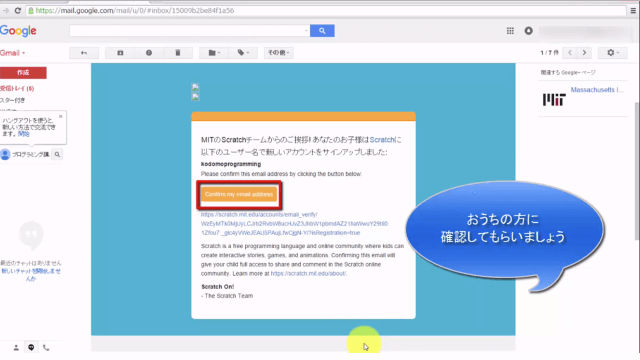Viewport: 640px width, 360px height.
Task: Reload the page in browser
Action: 18,11
